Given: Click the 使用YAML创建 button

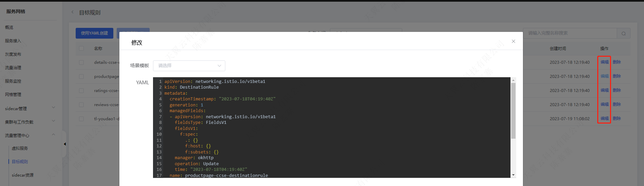Looking at the screenshot, I should click(x=94, y=33).
